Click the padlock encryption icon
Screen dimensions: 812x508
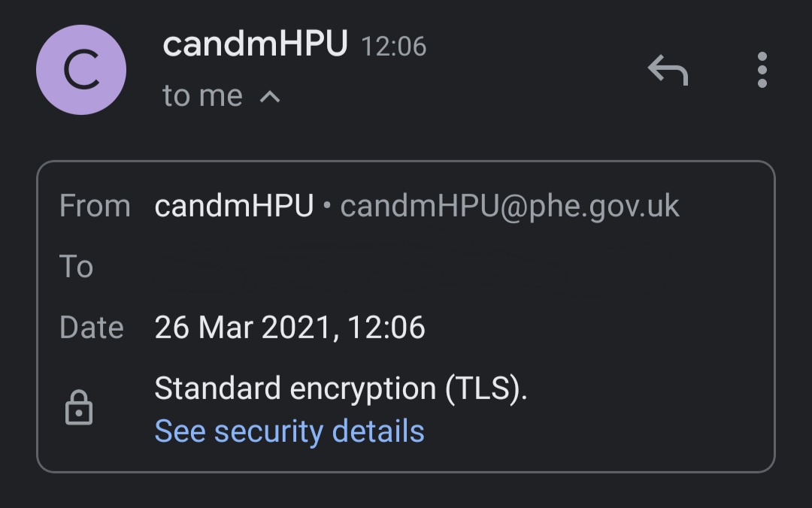pyautogui.click(x=78, y=409)
